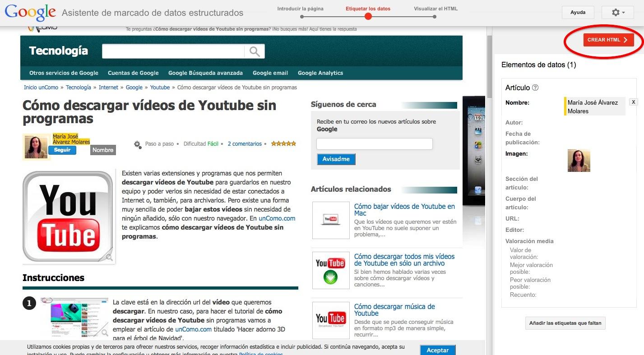Click the author profile photo
The width and height of the screenshot is (644, 355).
(x=36, y=147)
